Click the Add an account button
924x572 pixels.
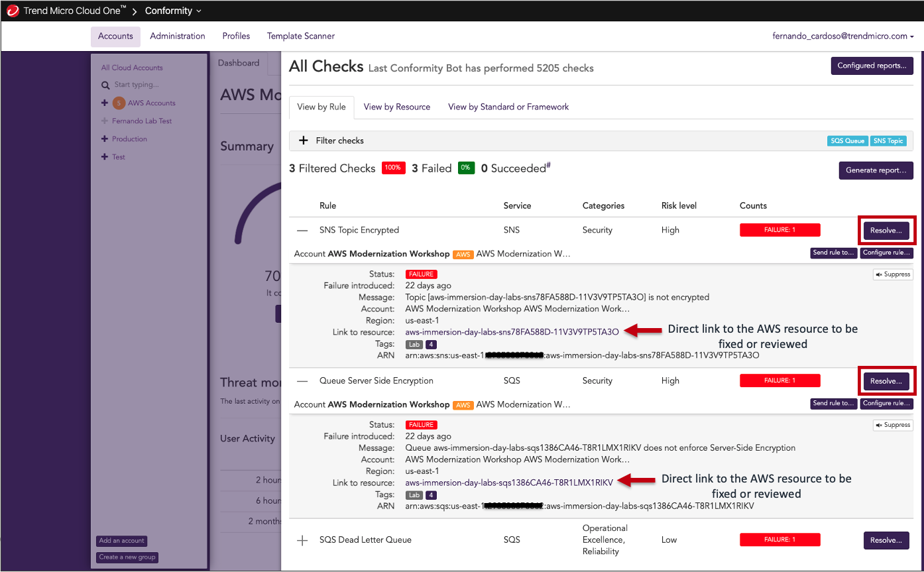point(122,541)
